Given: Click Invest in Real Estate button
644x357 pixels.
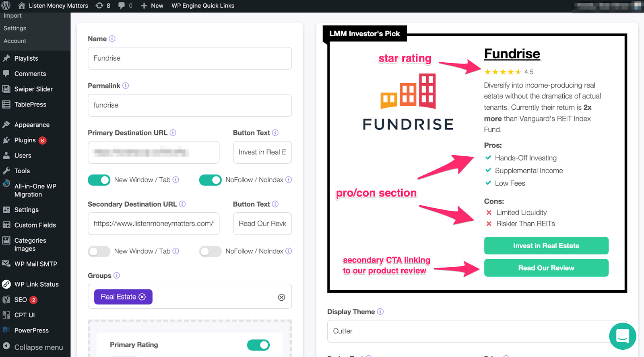Looking at the screenshot, I should (x=546, y=246).
